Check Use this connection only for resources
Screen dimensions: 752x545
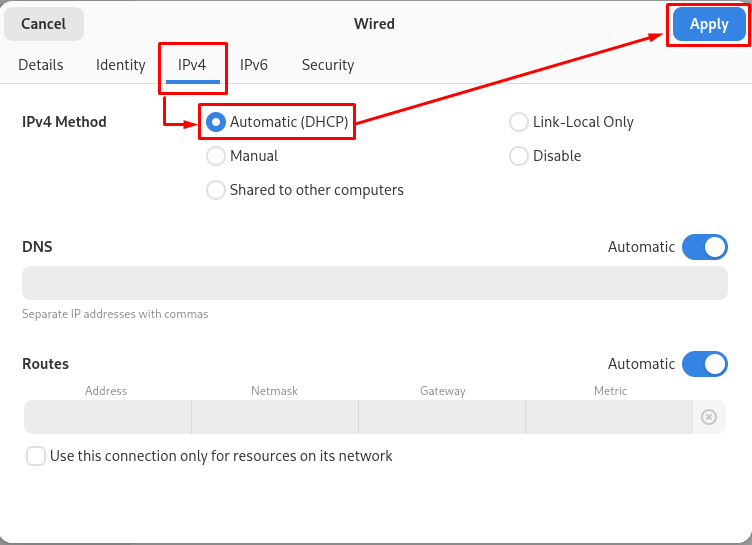36,456
